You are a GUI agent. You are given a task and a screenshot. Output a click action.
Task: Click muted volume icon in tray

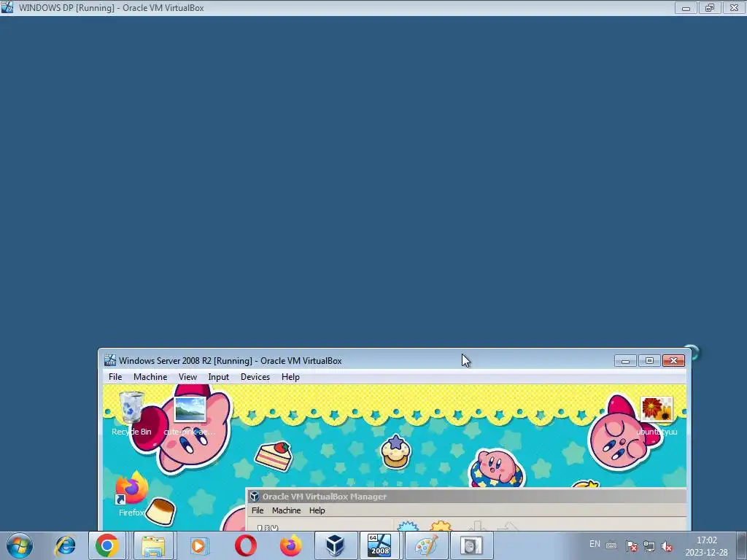point(667,547)
